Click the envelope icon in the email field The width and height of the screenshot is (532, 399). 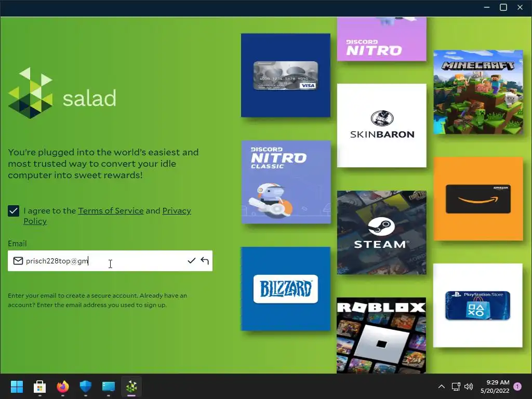(18, 261)
